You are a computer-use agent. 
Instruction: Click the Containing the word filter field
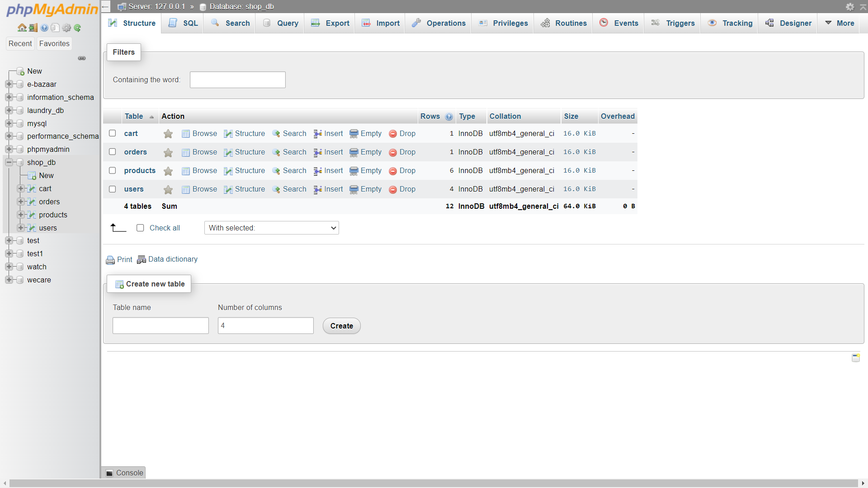coord(238,80)
